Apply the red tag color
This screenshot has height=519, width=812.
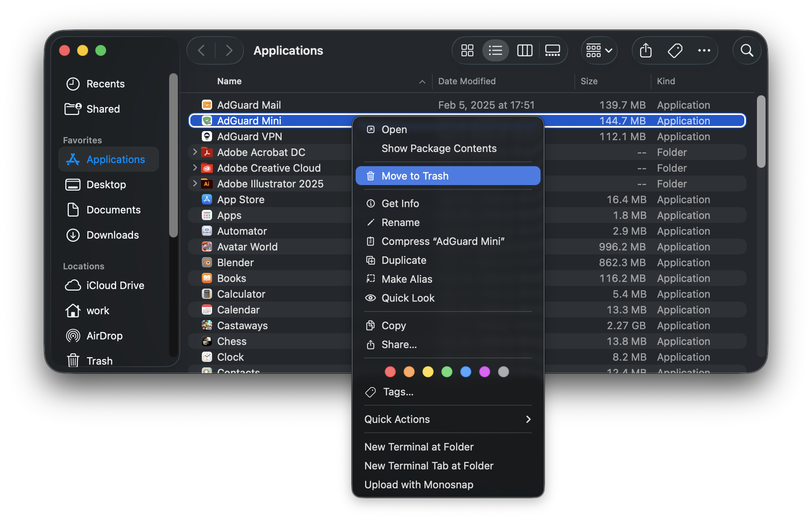(390, 372)
